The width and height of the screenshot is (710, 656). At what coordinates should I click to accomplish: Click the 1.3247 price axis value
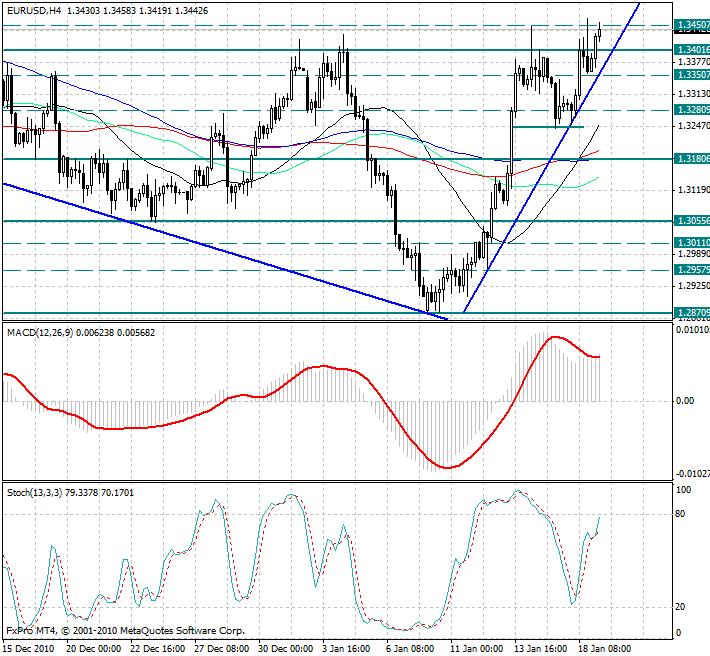point(693,125)
